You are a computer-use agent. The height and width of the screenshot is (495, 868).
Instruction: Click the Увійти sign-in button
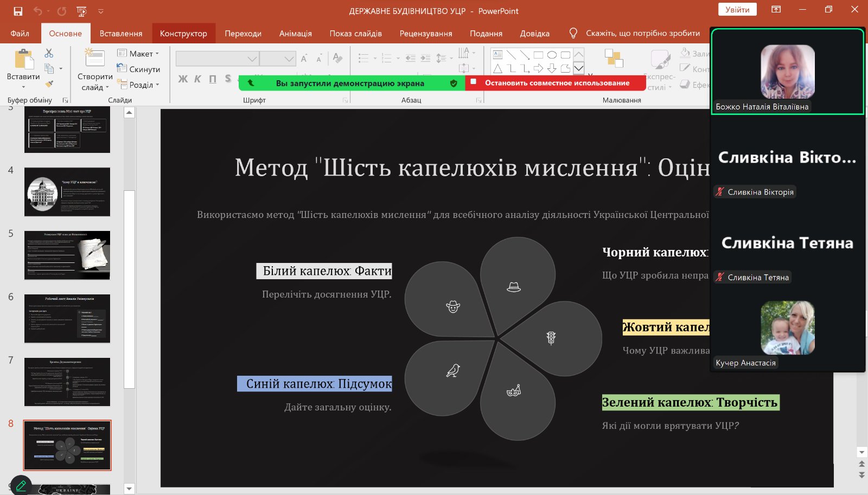pos(737,10)
